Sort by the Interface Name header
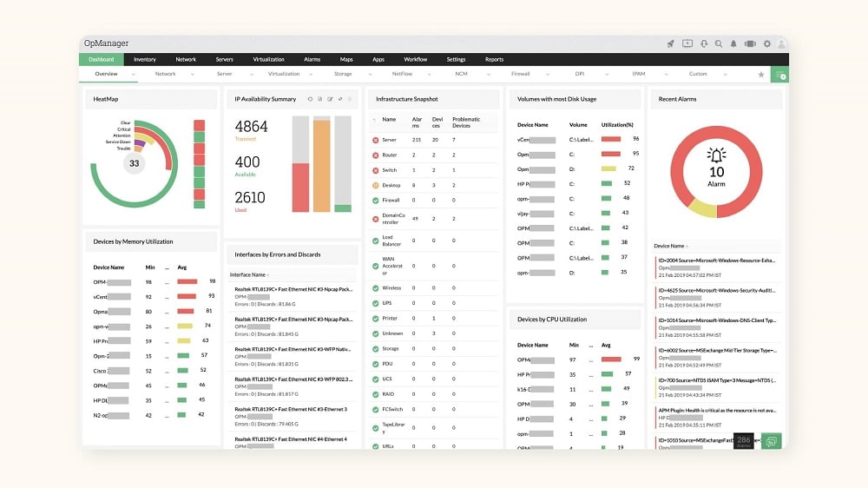Image resolution: width=868 pixels, height=488 pixels. tap(248, 274)
